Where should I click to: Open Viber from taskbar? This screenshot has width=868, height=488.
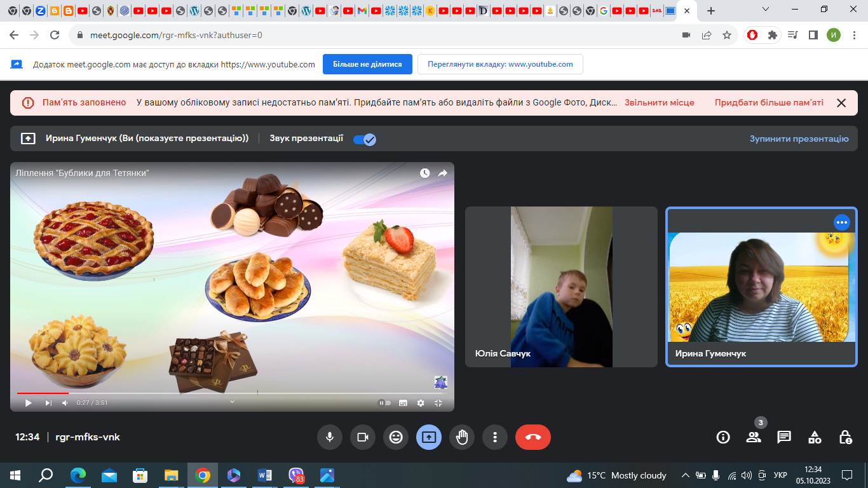tap(296, 475)
